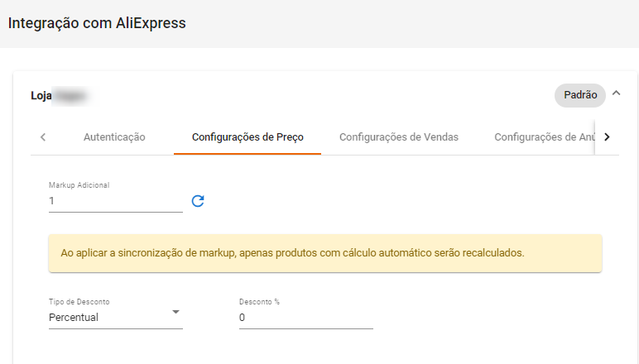The height and width of the screenshot is (364, 639).
Task: Click the Integração com AliExpress page heading
Action: 97,23
